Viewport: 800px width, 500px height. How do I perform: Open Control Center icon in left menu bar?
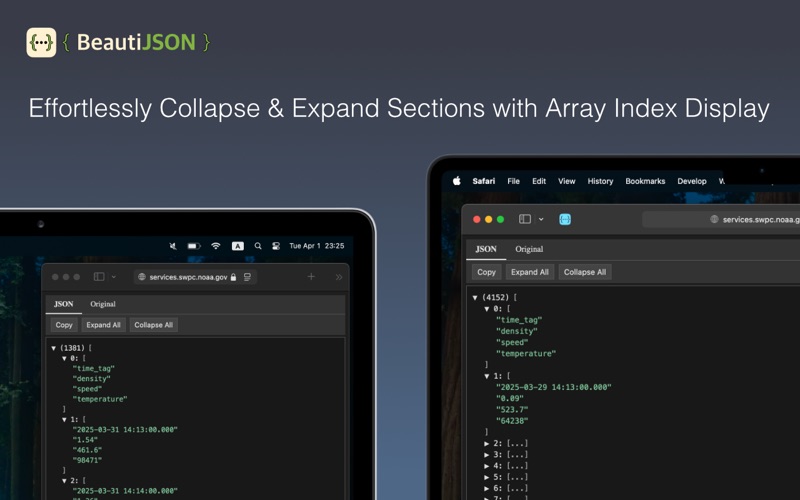coord(276,246)
